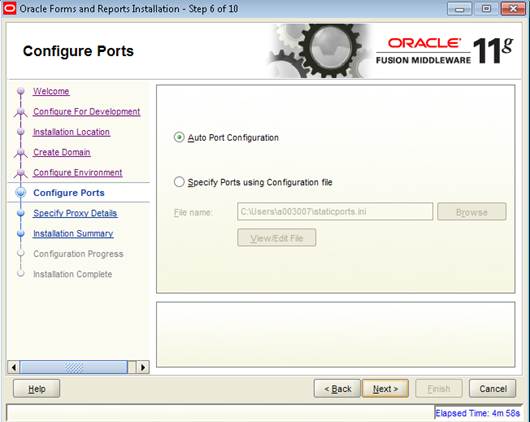Cancel the installation wizard
The height and width of the screenshot is (422, 530).
point(492,389)
